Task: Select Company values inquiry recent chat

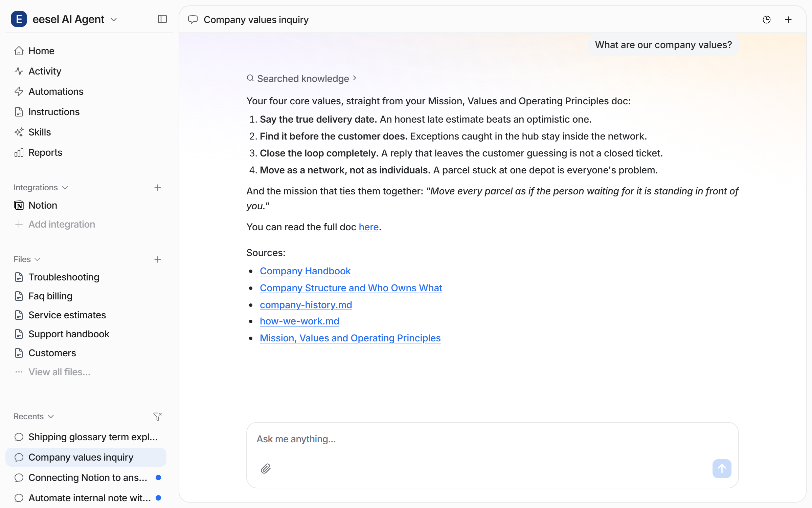Action: (x=86, y=457)
